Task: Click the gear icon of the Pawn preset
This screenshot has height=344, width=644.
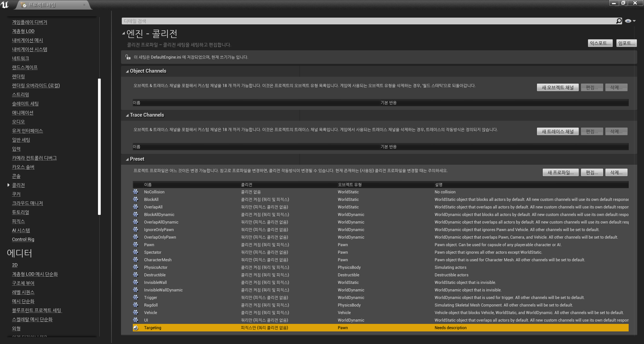Action: pyautogui.click(x=136, y=245)
